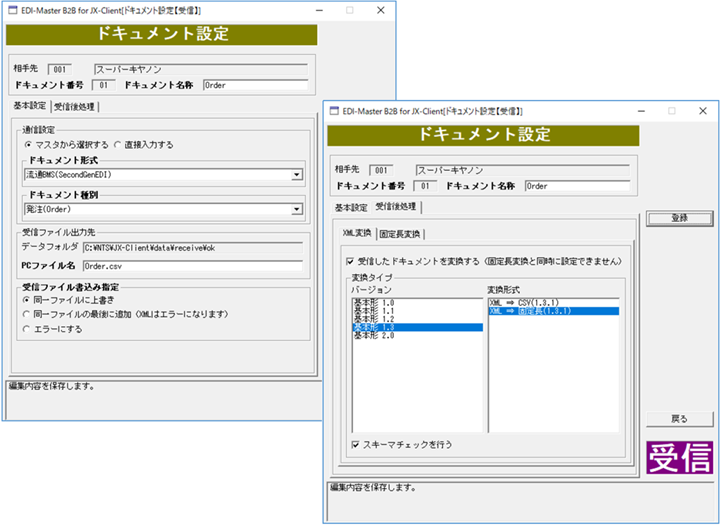Click the 登録 button
720x525 pixels.
[679, 217]
